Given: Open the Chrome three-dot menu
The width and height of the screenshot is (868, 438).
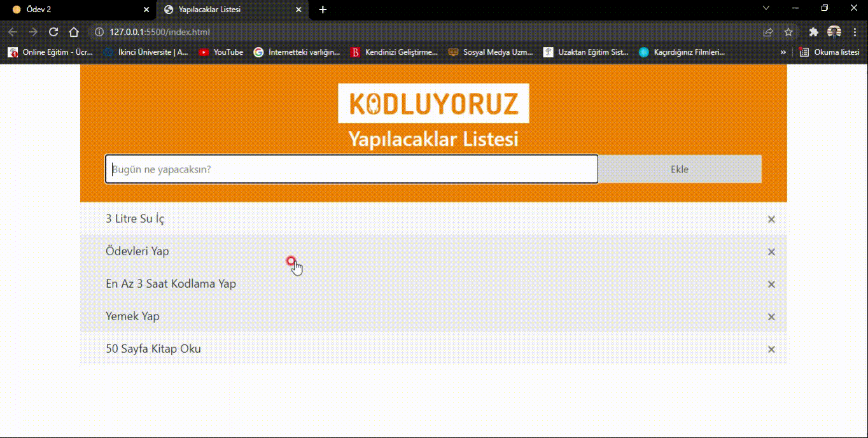Looking at the screenshot, I should point(855,32).
